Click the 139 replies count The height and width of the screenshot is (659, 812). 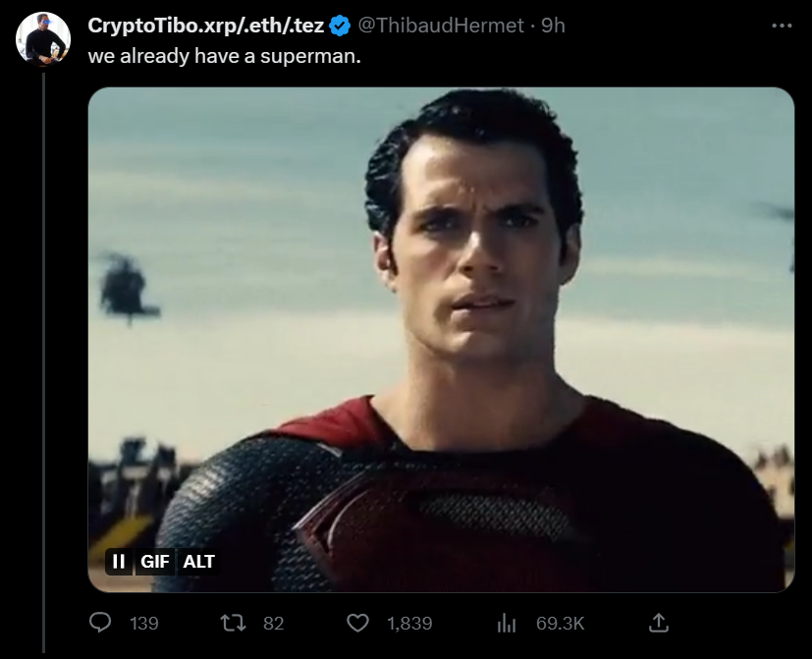pyautogui.click(x=143, y=624)
